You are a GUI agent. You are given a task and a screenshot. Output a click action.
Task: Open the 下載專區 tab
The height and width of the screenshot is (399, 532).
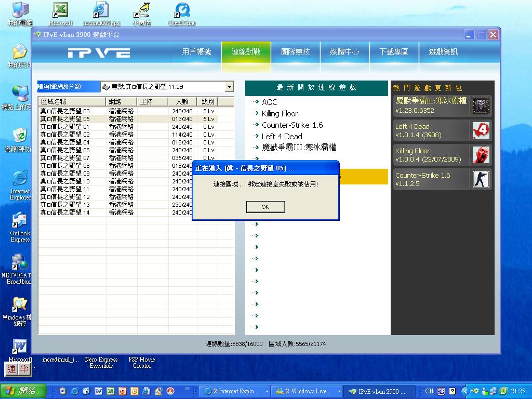click(394, 52)
